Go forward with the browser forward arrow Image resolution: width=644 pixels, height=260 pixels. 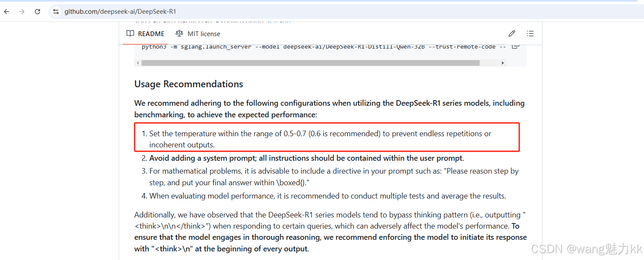coord(22,12)
